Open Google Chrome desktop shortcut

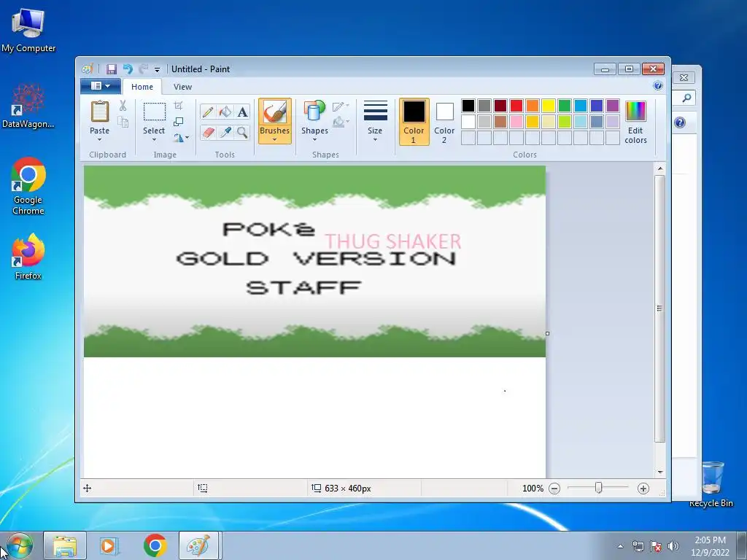tap(28, 186)
